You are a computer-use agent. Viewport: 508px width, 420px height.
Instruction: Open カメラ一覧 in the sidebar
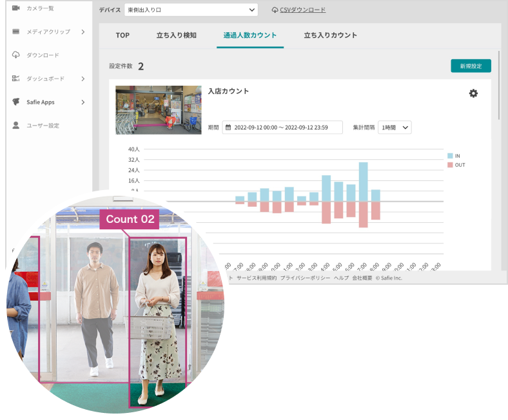point(40,8)
